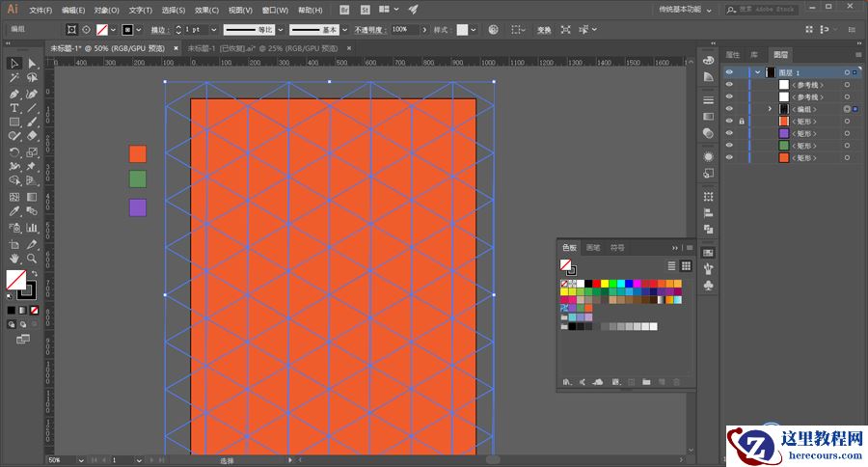
Task: Select the Hand tool
Action: click(14, 259)
